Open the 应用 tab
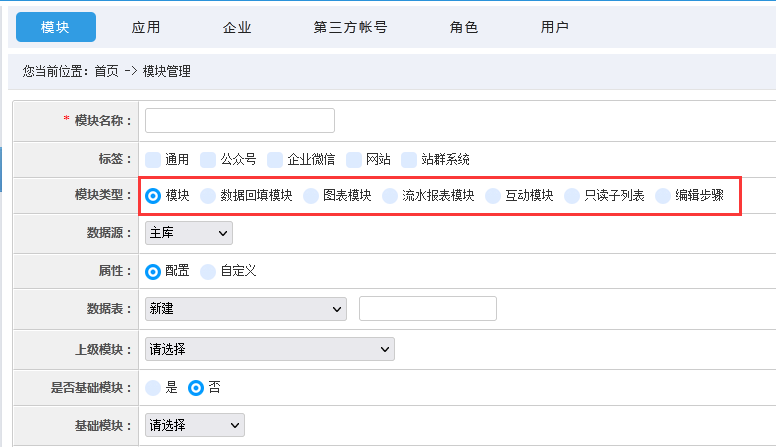The image size is (776, 447). (146, 27)
